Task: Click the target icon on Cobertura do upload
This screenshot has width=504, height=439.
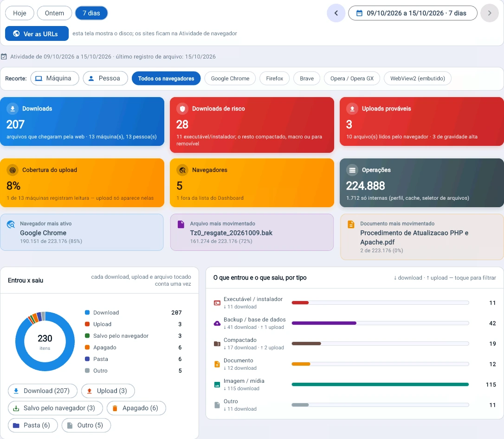Action: 13,170
